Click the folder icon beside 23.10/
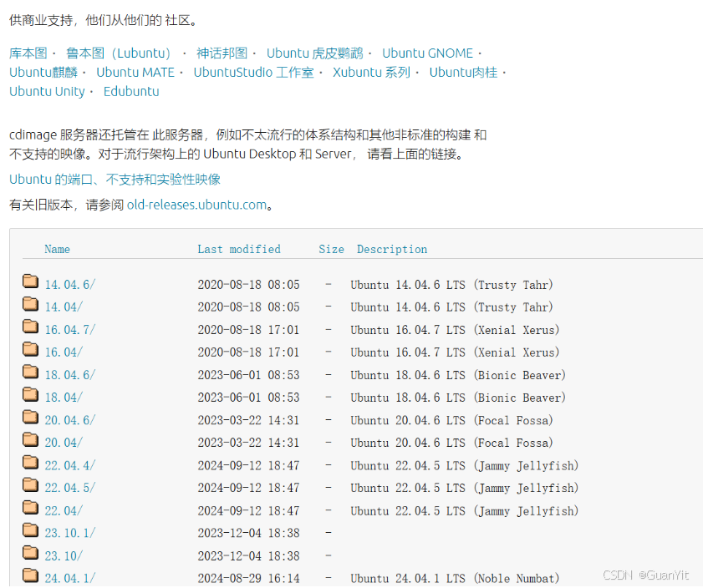Viewport: 703px width, 588px height. (30, 553)
